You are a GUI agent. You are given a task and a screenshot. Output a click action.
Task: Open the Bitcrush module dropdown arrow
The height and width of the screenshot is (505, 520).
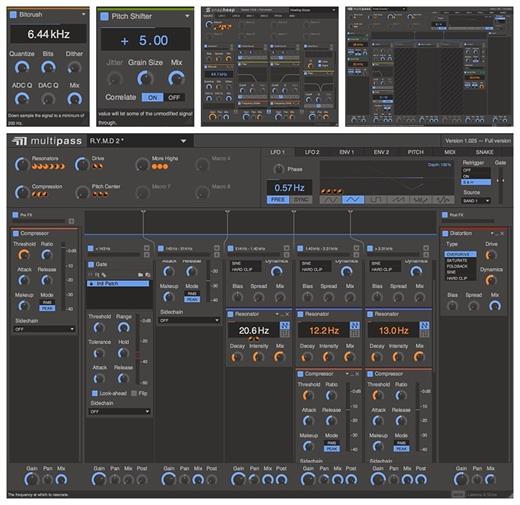(x=83, y=14)
